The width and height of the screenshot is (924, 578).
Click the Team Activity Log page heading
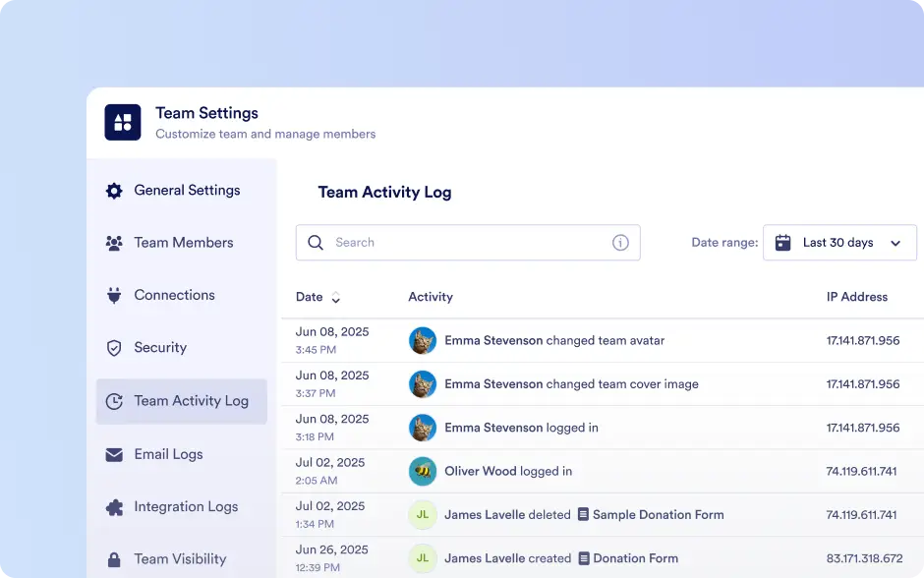[384, 192]
